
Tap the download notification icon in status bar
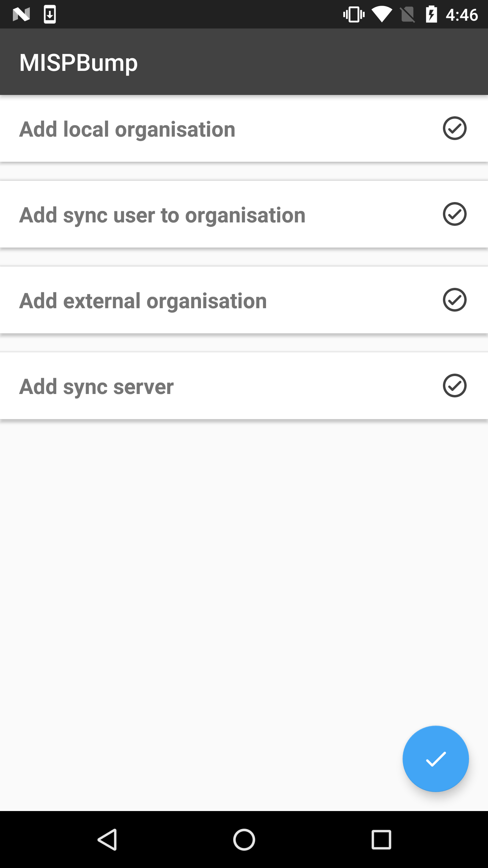click(x=50, y=15)
